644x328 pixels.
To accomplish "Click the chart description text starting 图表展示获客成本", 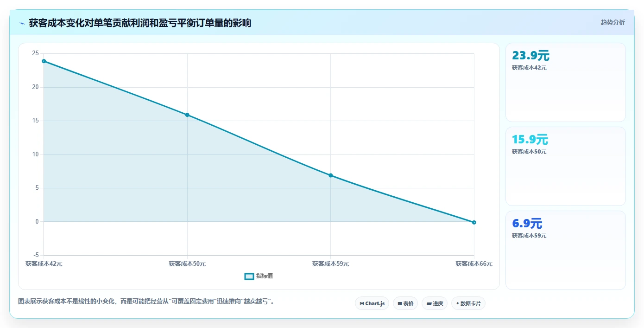I will coord(147,302).
